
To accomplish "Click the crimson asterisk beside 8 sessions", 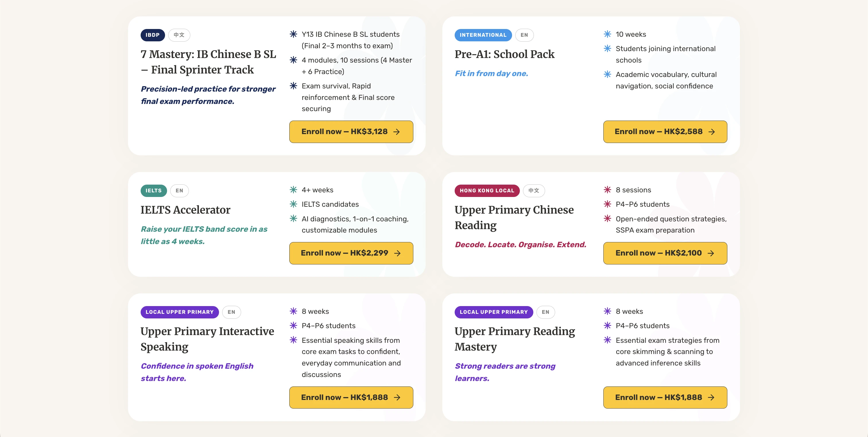I will point(607,190).
